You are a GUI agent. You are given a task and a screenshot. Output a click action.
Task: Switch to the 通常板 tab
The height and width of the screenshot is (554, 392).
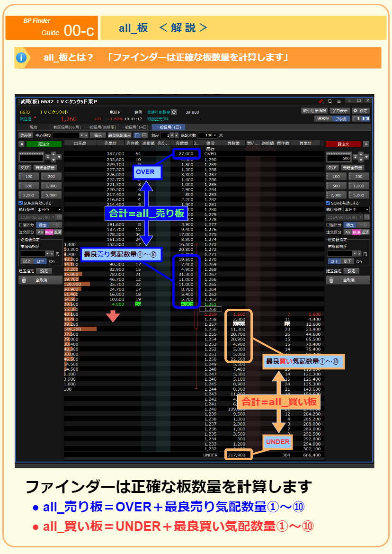pyautogui.click(x=323, y=119)
